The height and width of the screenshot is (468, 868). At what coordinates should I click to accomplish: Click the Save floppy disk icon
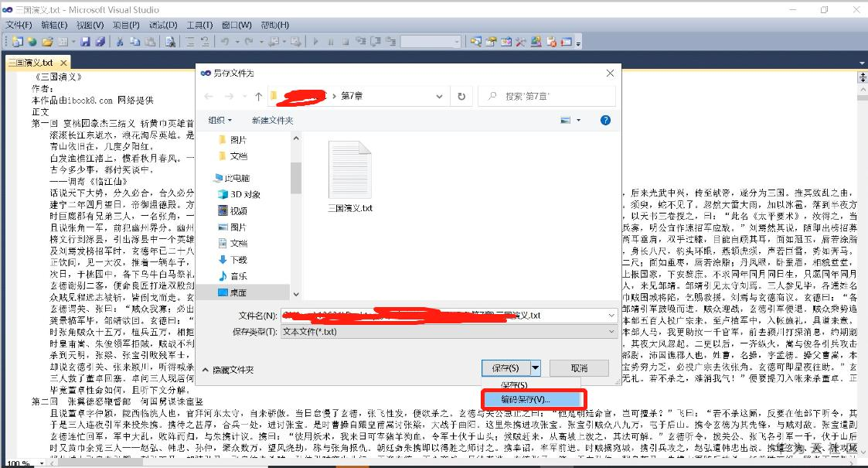pyautogui.click(x=85, y=42)
